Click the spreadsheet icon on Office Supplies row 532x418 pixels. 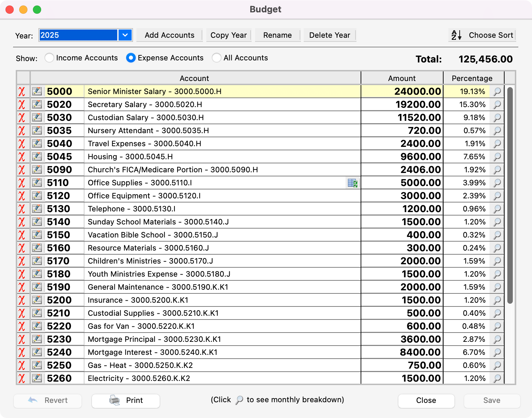coord(352,183)
